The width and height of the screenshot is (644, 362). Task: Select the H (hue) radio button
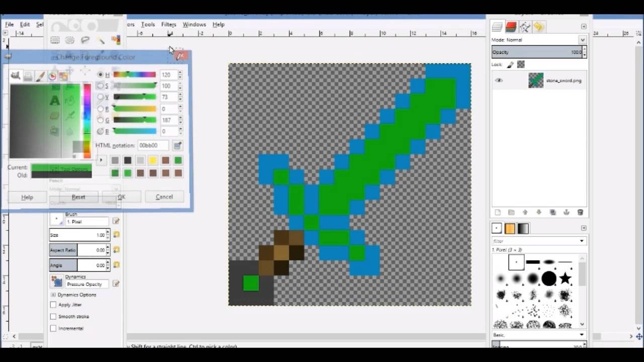(x=100, y=75)
